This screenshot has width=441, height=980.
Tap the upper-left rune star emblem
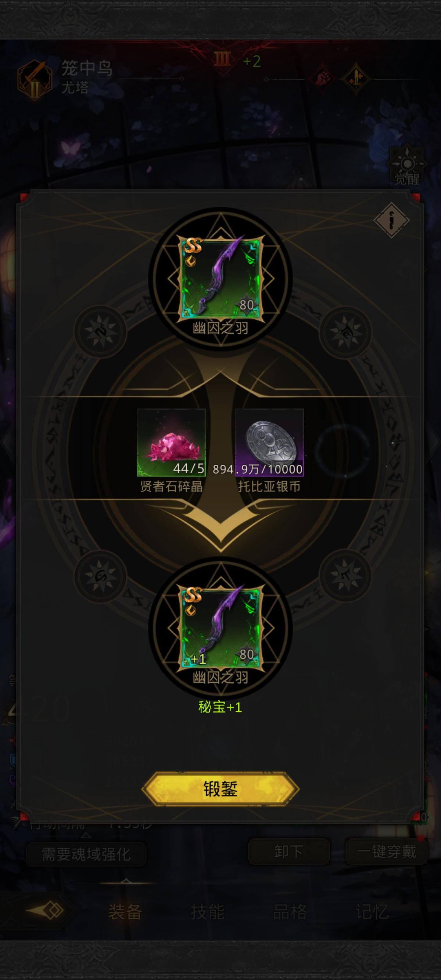[x=100, y=332]
